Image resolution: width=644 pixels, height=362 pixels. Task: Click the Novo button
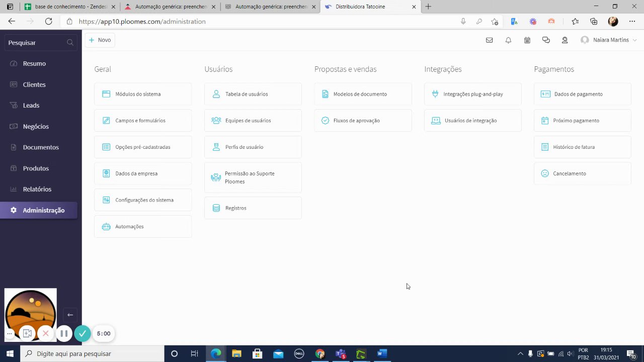point(100,40)
